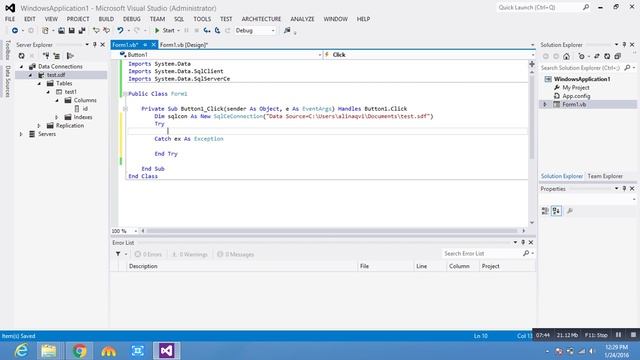Image resolution: width=640 pixels, height=360 pixels.
Task: Expand the Servers node
Action: pyautogui.click(x=22, y=134)
